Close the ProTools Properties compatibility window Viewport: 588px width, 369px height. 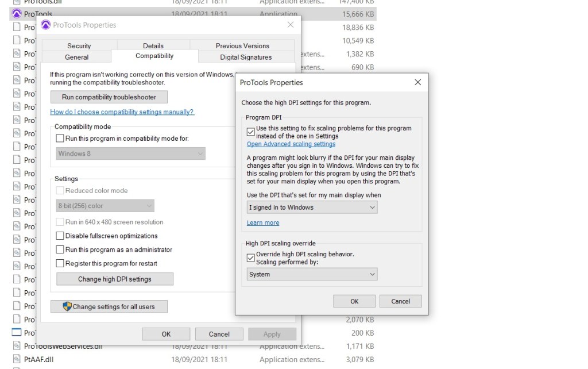coord(291,25)
